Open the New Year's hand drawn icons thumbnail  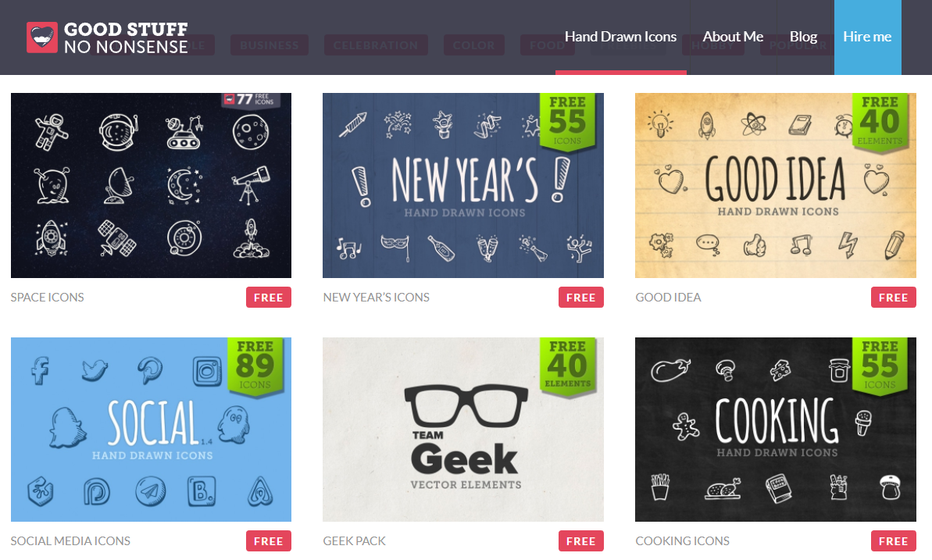click(463, 185)
